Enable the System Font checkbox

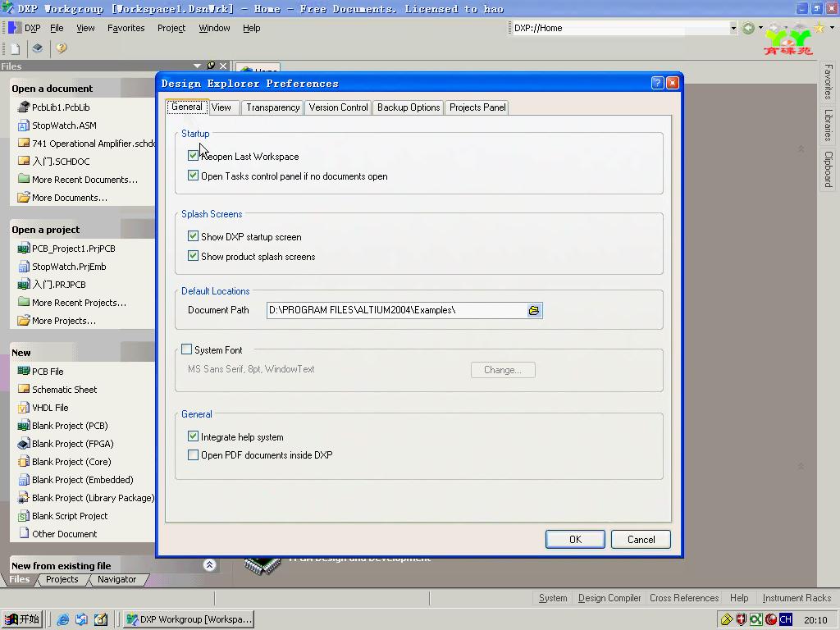coord(186,349)
